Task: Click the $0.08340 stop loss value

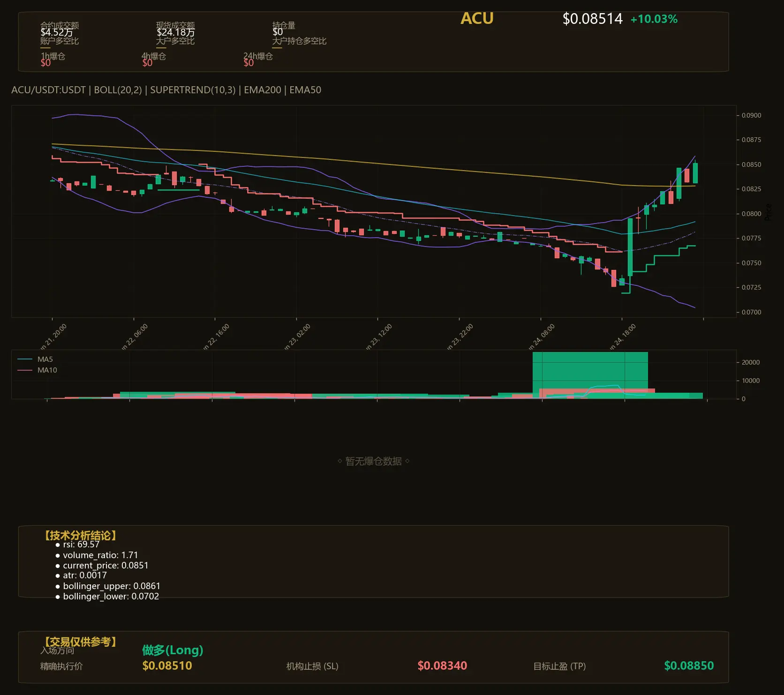Action: click(x=442, y=665)
